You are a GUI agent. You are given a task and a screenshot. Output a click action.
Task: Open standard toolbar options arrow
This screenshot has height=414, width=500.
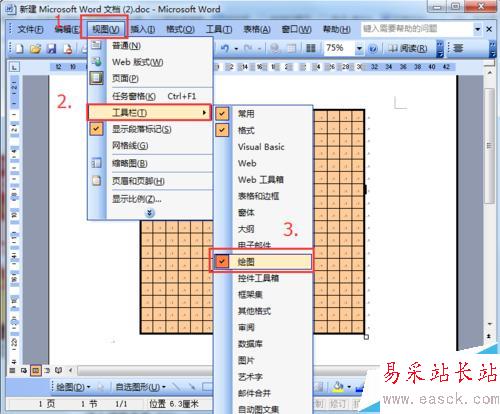click(440, 49)
